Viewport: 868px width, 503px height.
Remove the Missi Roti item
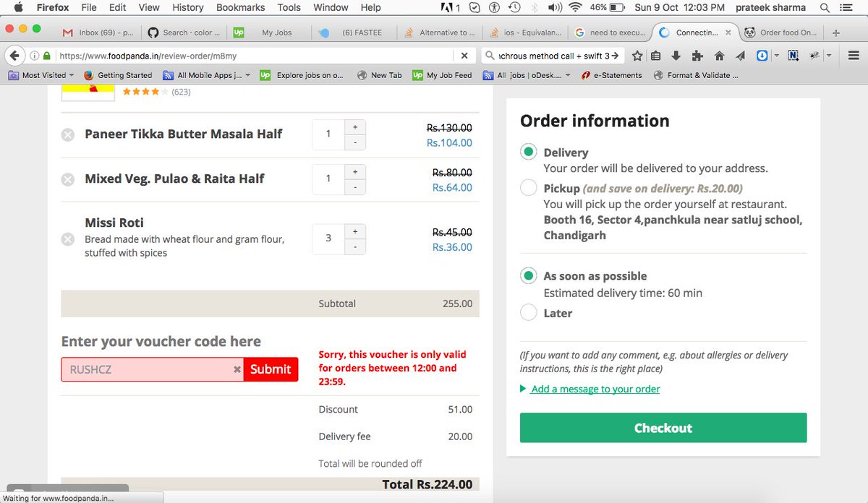(67, 238)
